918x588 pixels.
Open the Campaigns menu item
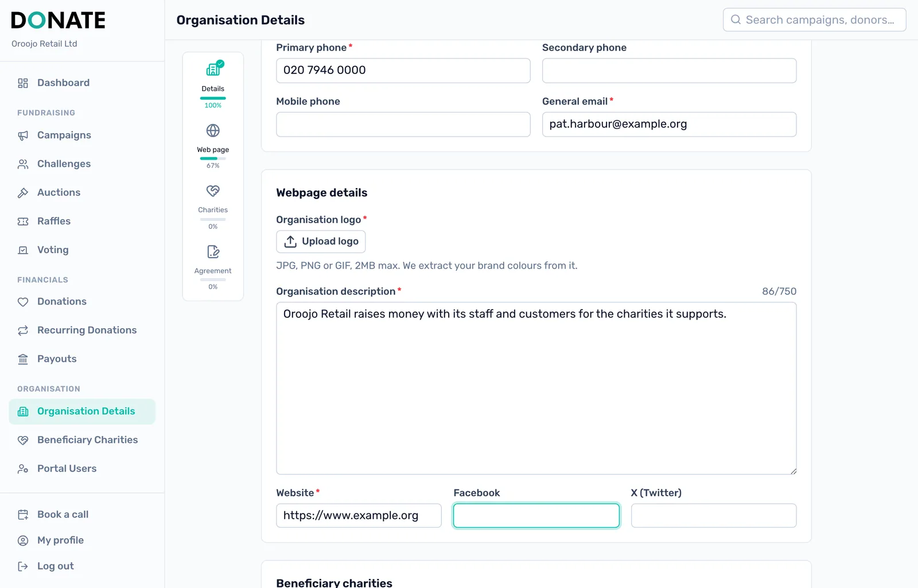[x=82, y=135]
